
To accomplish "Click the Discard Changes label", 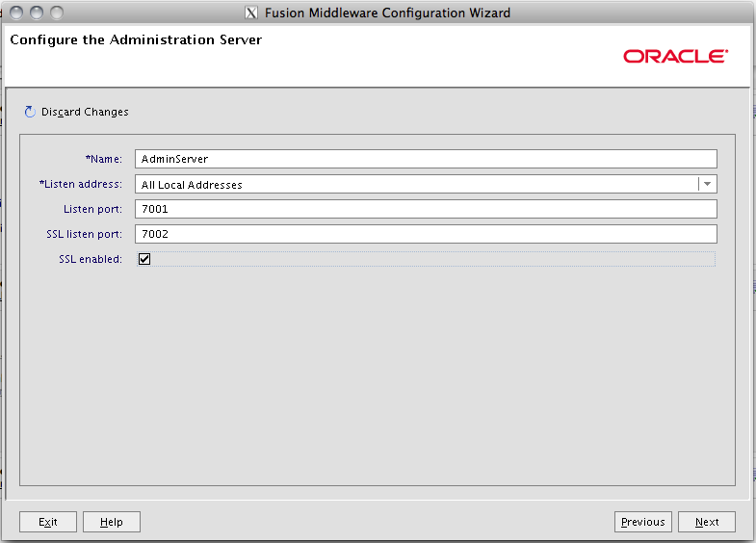I will click(85, 112).
